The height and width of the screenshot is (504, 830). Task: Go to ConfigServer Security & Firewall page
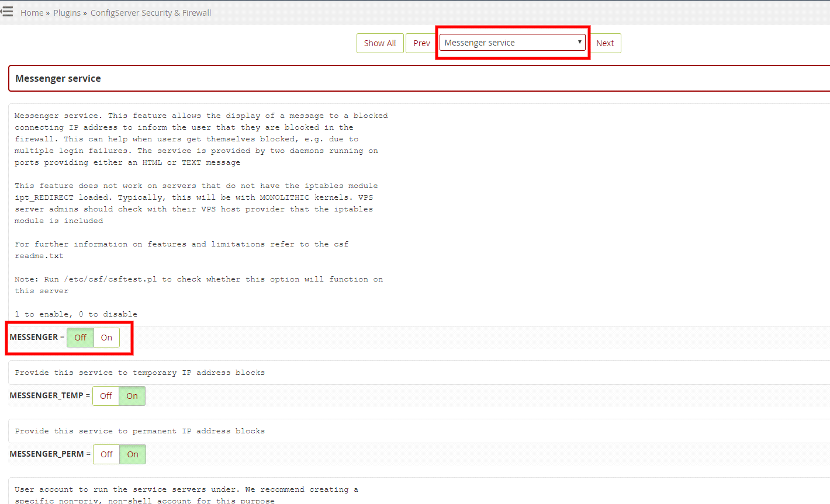(x=150, y=12)
